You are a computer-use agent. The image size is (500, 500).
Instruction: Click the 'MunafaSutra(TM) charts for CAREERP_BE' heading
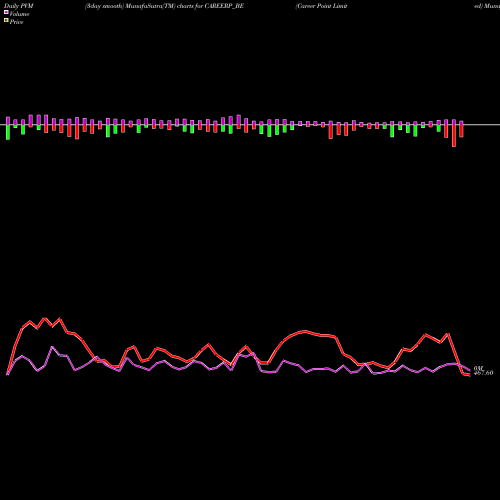pyautogui.click(x=185, y=6)
